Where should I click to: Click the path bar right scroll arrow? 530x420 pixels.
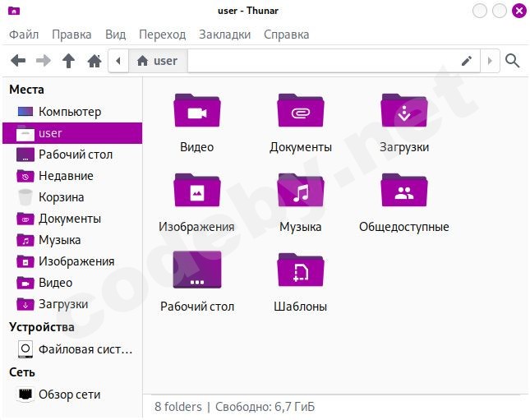pos(490,61)
